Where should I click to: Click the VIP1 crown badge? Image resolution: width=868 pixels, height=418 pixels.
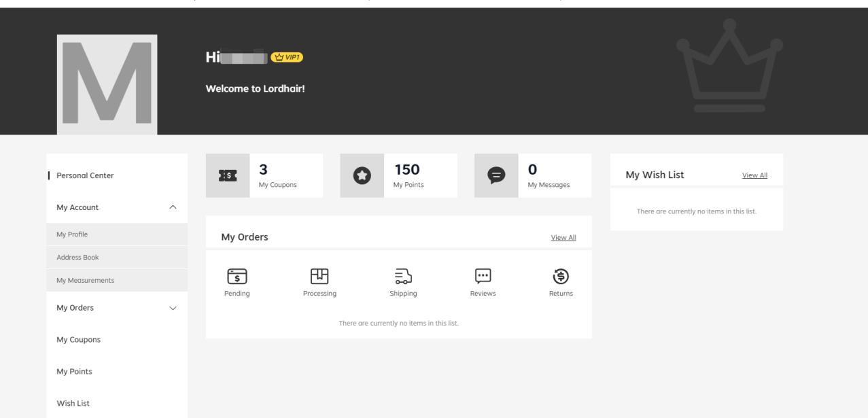(x=287, y=57)
